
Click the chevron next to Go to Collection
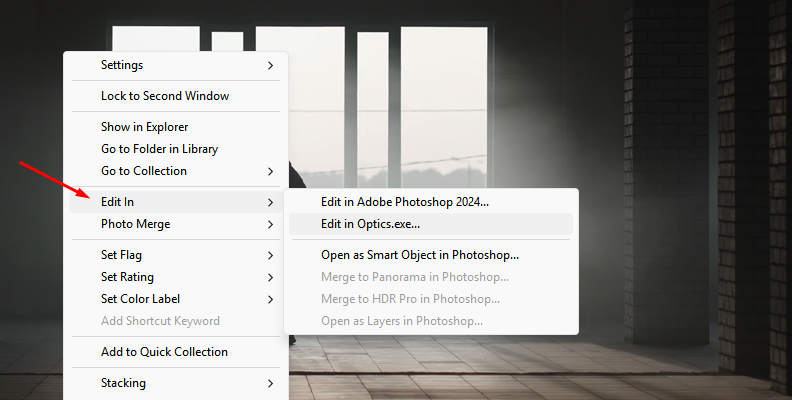271,172
